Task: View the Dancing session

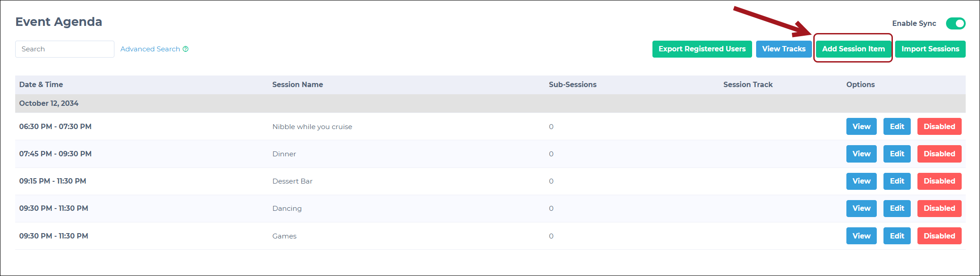Action: tap(861, 208)
